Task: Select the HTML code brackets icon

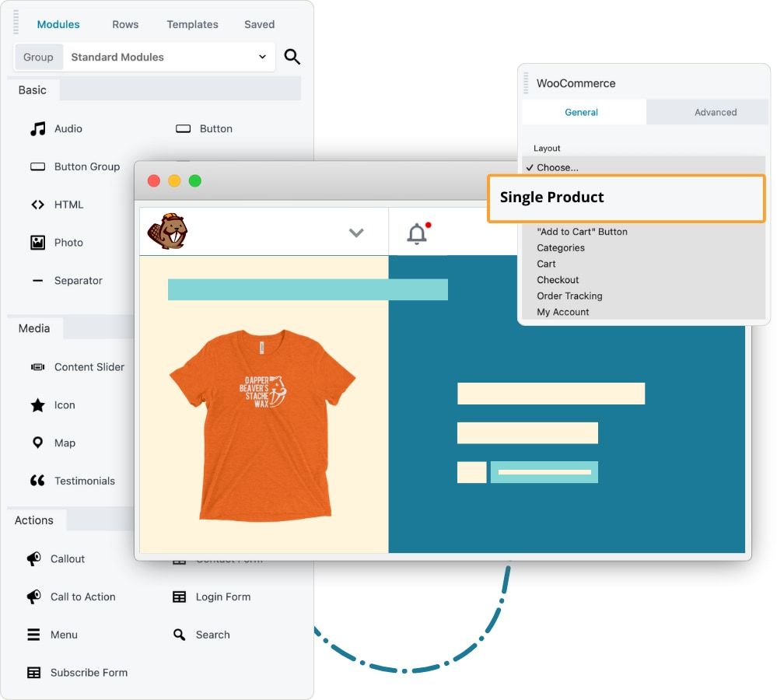Action: [37, 205]
